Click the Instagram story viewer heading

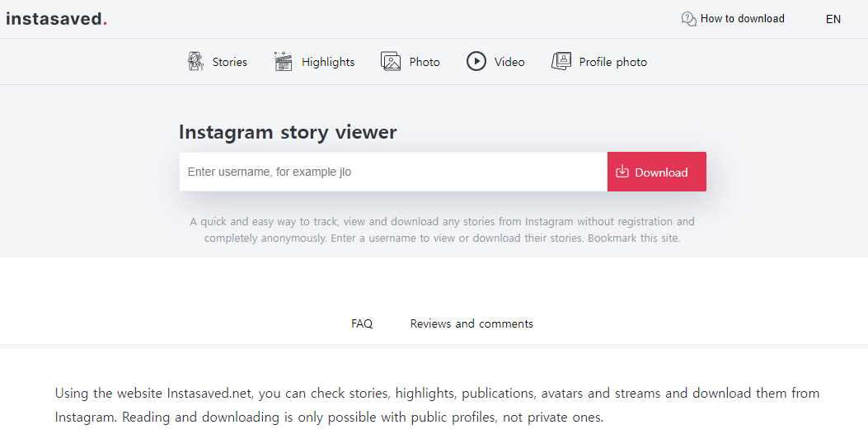[288, 133]
